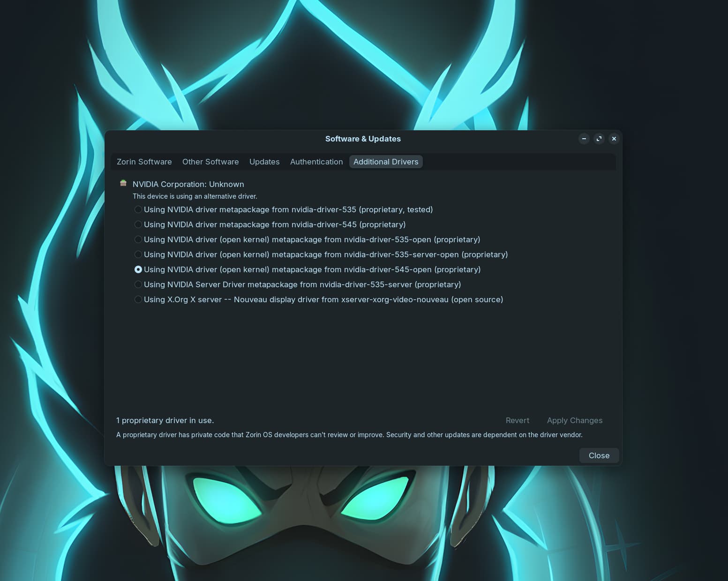The height and width of the screenshot is (581, 728).
Task: Select the nvidia-driver-545-open radio button
Action: [x=138, y=269]
